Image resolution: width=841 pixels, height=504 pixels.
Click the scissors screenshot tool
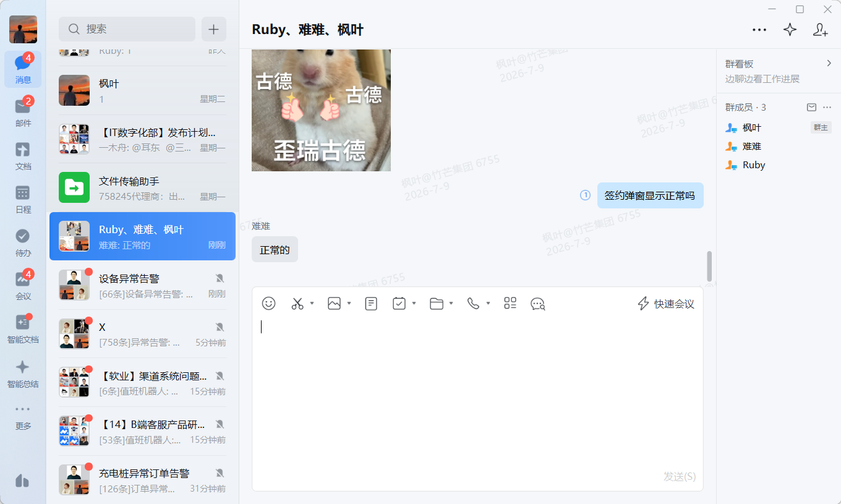[297, 304]
